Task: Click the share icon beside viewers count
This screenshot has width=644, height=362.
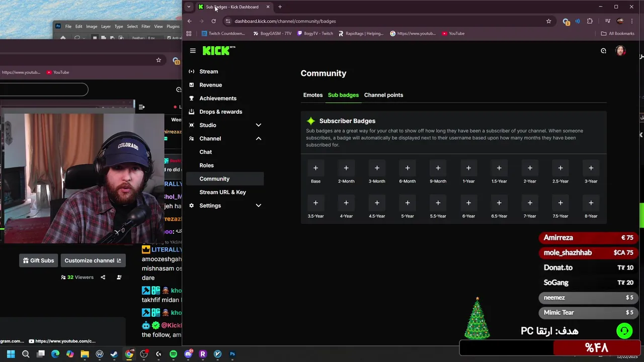Action: pos(103,277)
